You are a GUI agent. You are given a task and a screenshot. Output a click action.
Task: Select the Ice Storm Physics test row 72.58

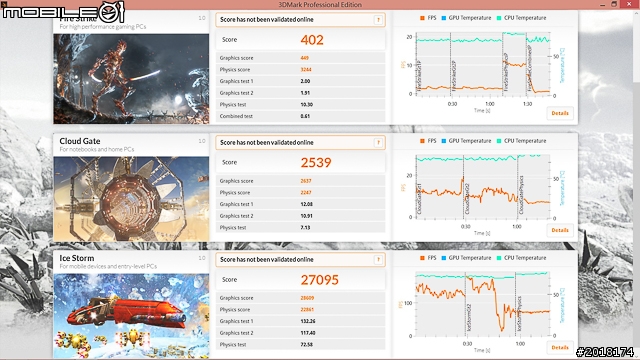(300, 344)
